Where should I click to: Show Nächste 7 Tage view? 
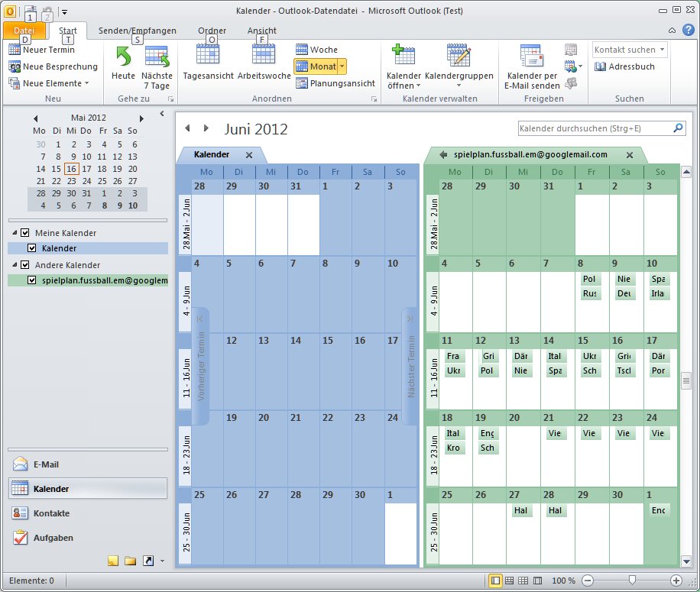[157, 67]
